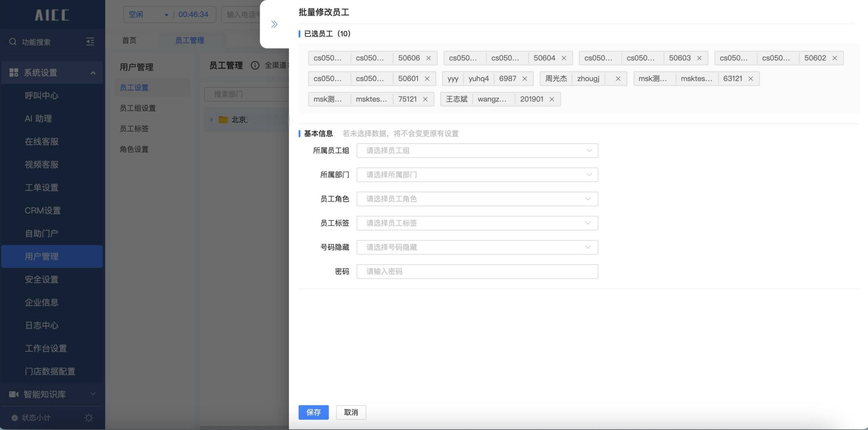Remove employee tag 75121

click(425, 99)
